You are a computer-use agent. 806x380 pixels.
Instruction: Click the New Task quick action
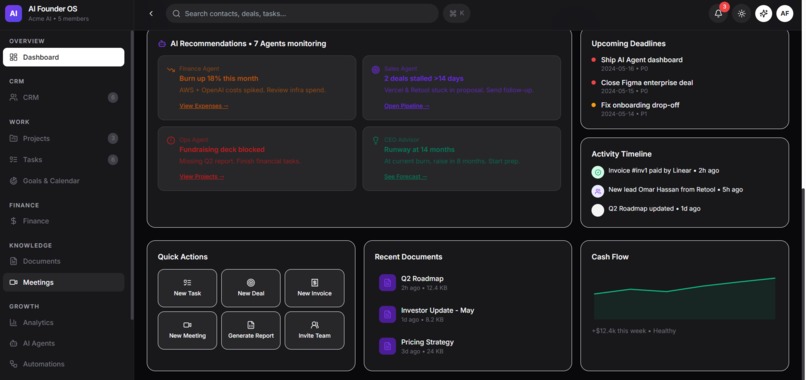187,288
